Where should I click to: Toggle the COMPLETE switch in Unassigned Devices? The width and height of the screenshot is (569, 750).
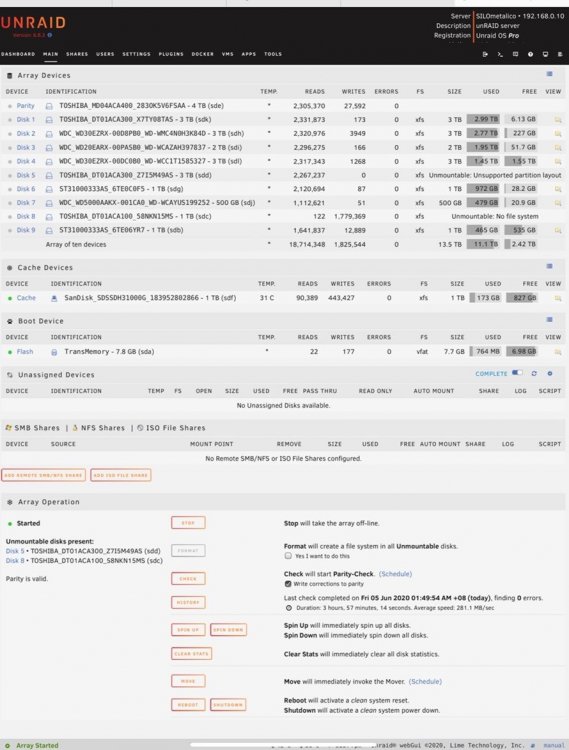point(517,373)
